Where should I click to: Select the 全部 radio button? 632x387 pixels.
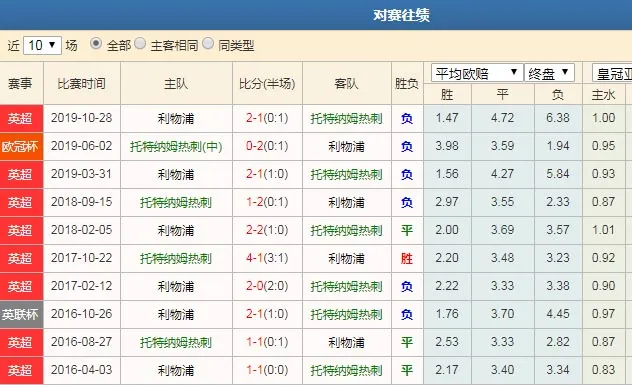pyautogui.click(x=96, y=44)
